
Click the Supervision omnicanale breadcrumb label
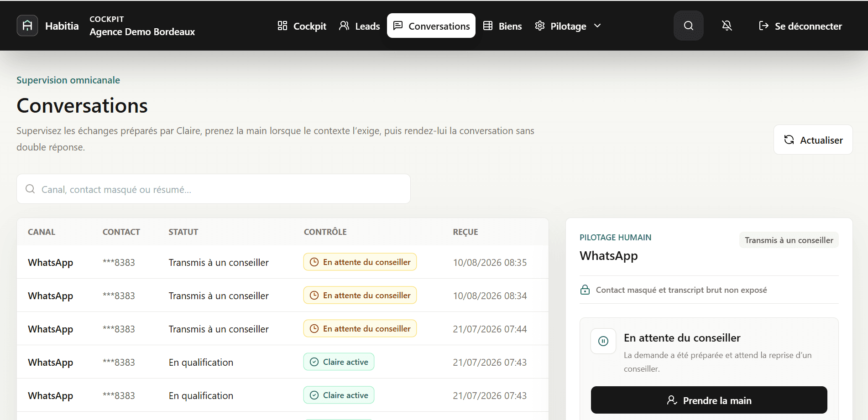coord(68,80)
